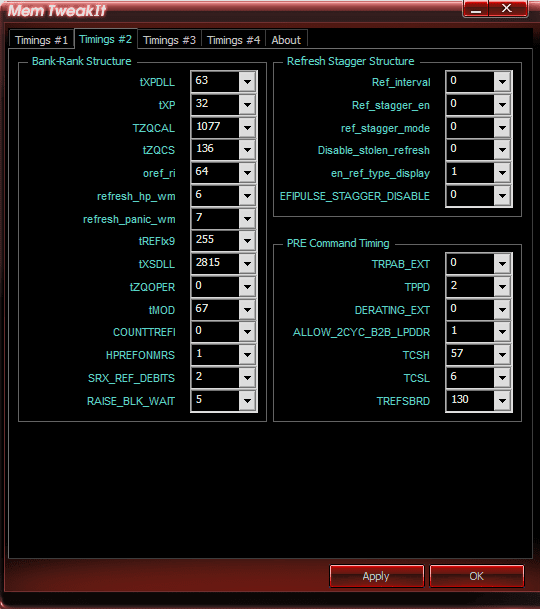This screenshot has height=609, width=540.
Task: Open the EFIPULSE_STAGGER_DISABLE dropdown
Action: coord(502,196)
